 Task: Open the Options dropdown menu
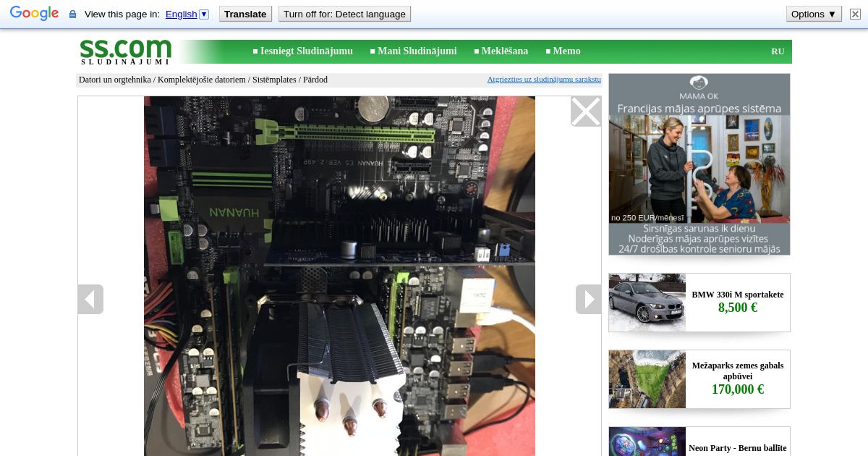coord(814,14)
